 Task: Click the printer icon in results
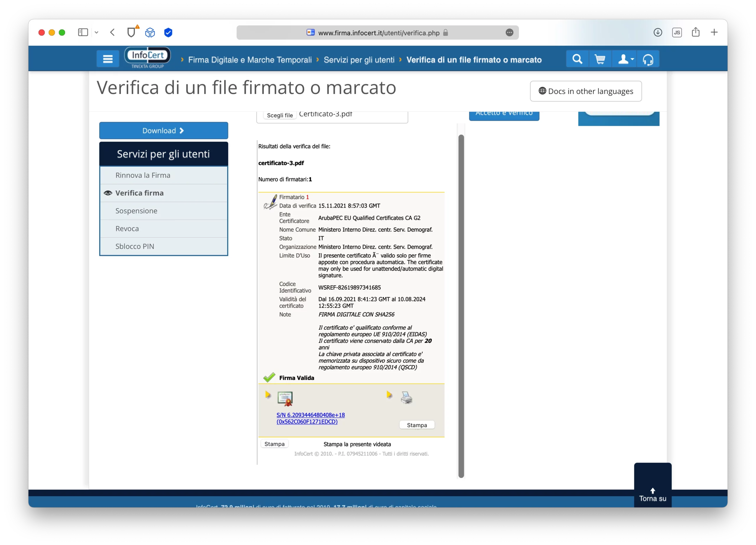point(407,397)
